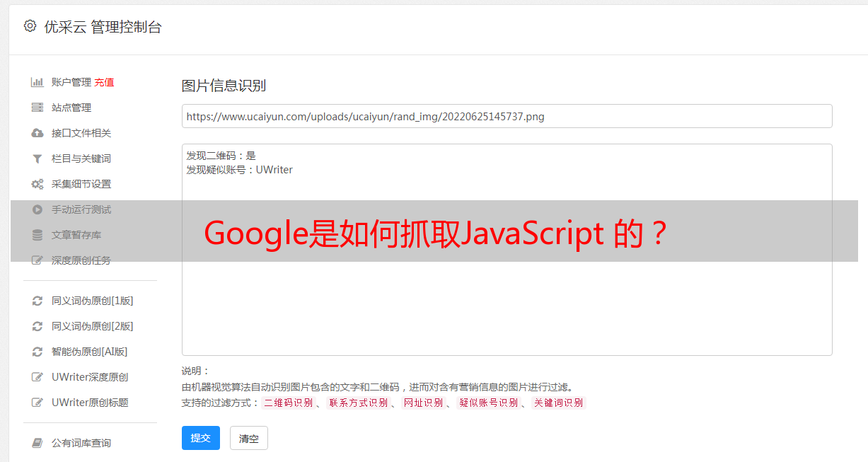This screenshot has height=462, width=868.
Task: Click the edit icon for UWriter深度原创
Action: [x=37, y=377]
